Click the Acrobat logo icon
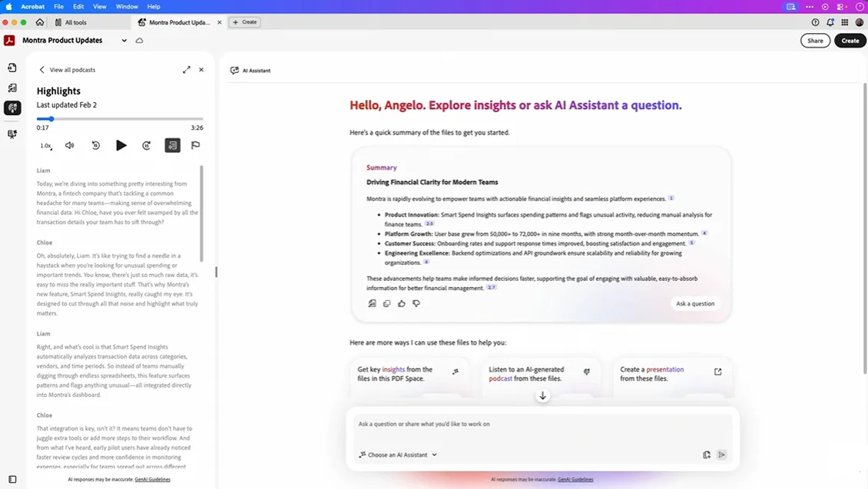 (9, 41)
